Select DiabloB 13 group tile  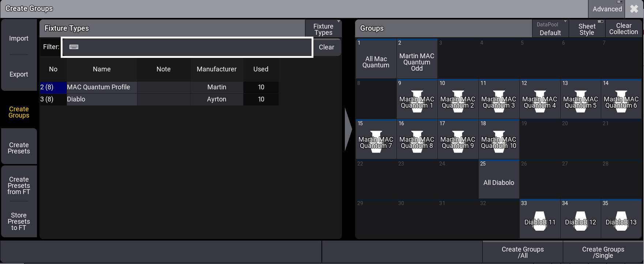point(621,219)
